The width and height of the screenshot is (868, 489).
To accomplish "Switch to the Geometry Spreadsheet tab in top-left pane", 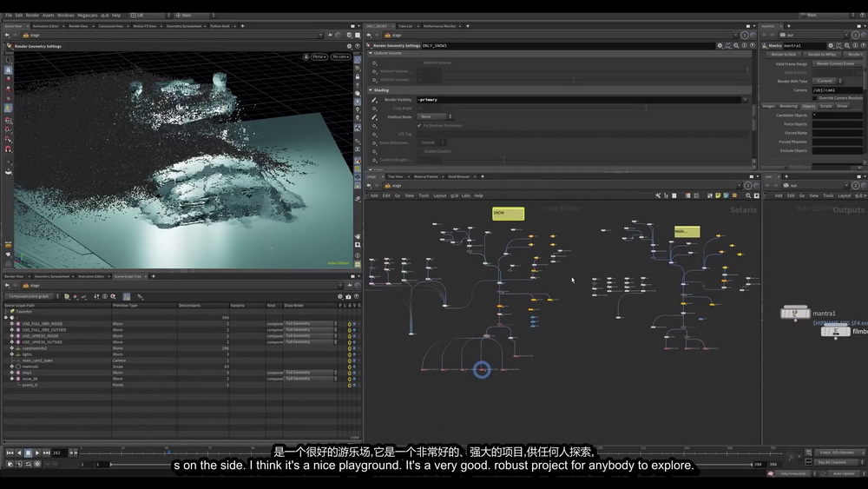I will (184, 26).
